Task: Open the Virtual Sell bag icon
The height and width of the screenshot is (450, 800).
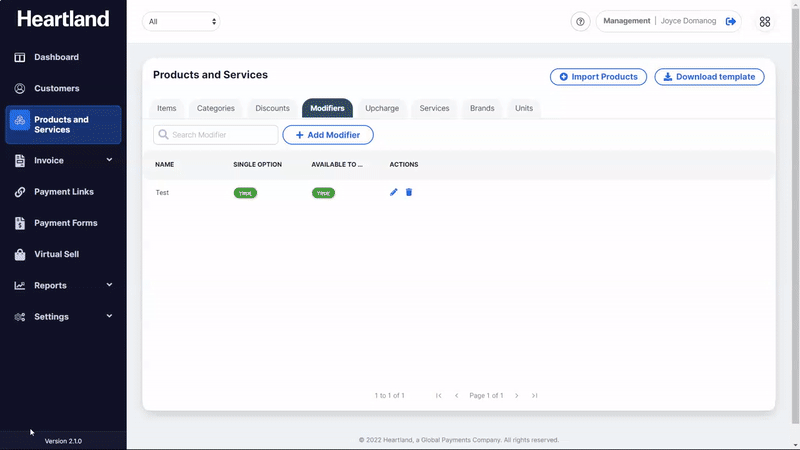Action: pos(20,254)
